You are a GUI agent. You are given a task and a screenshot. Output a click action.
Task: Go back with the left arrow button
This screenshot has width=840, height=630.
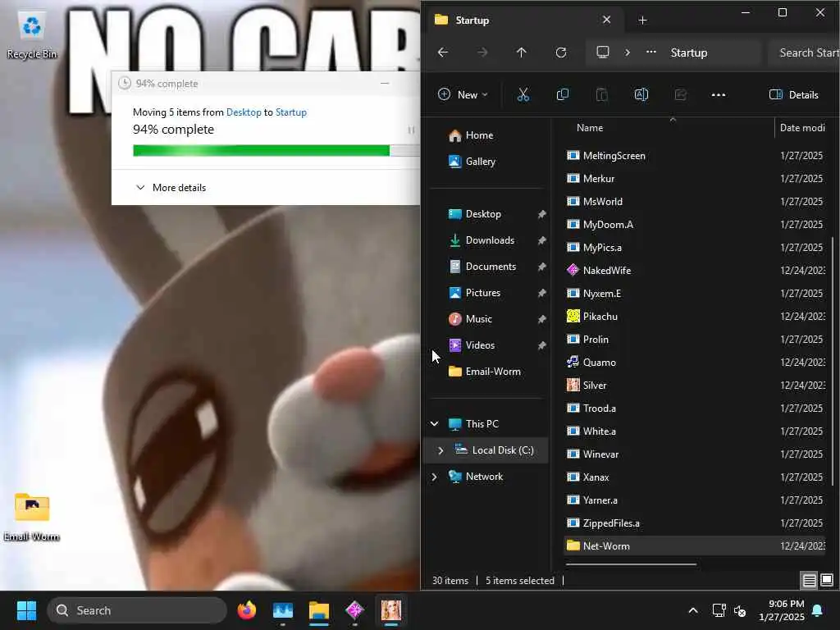click(443, 52)
